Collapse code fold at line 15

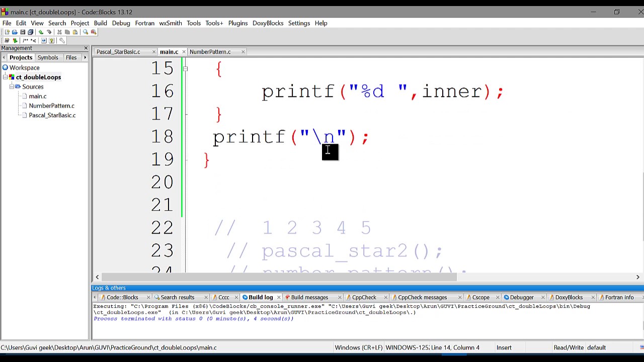tap(186, 68)
